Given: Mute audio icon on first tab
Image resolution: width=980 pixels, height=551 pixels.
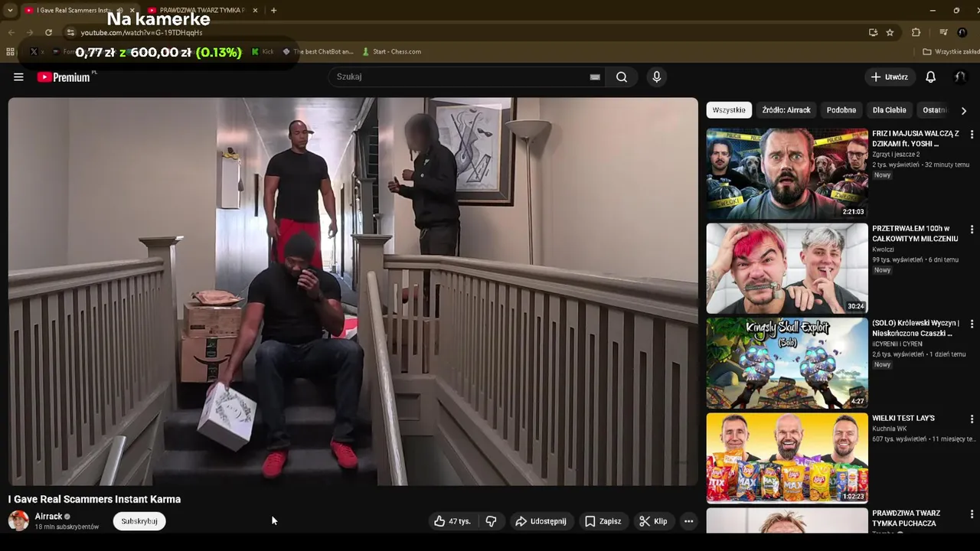Looking at the screenshot, I should point(120,10).
